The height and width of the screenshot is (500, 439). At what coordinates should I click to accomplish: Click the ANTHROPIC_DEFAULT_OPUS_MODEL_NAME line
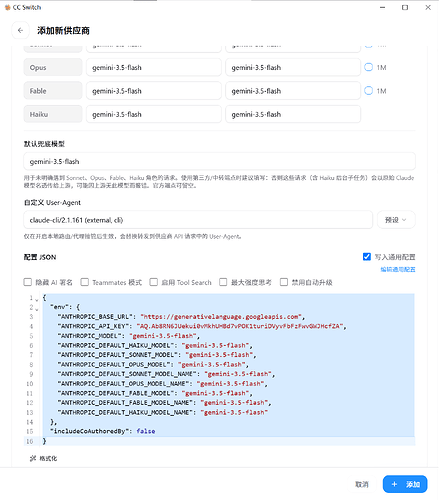(x=163, y=384)
